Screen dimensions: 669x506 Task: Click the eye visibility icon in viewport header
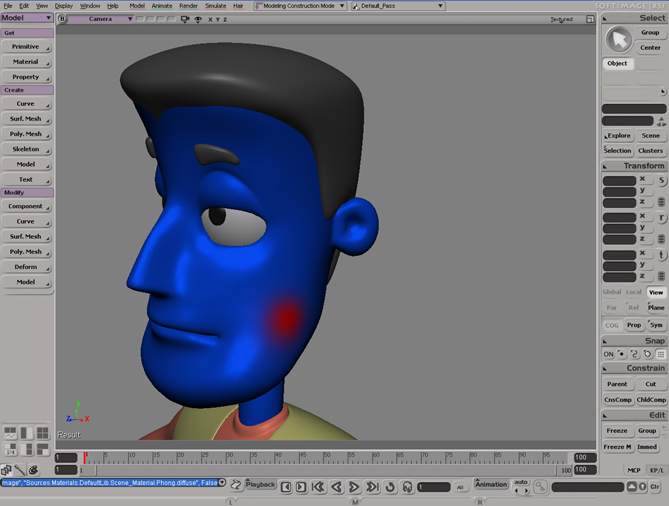199,19
